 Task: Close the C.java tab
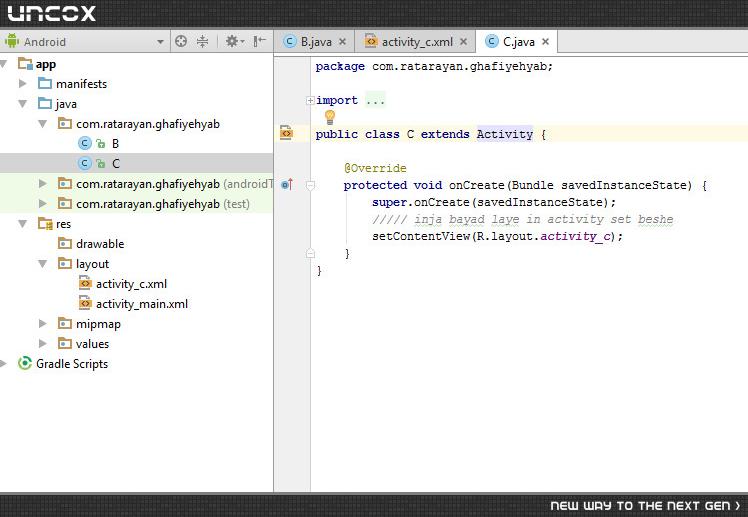(x=546, y=41)
